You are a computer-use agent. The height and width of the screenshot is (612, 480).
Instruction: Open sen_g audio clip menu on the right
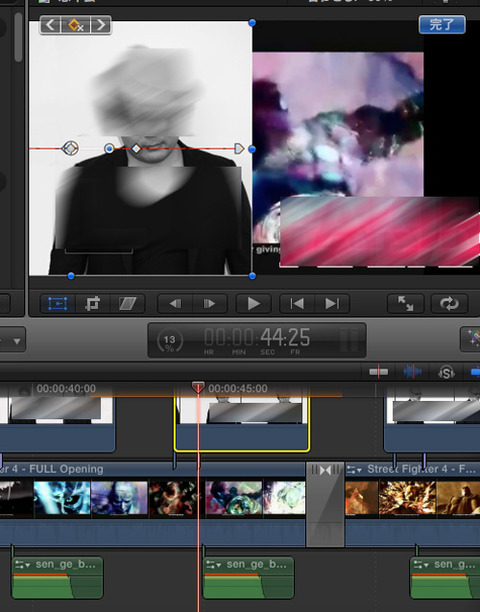pos(421,565)
